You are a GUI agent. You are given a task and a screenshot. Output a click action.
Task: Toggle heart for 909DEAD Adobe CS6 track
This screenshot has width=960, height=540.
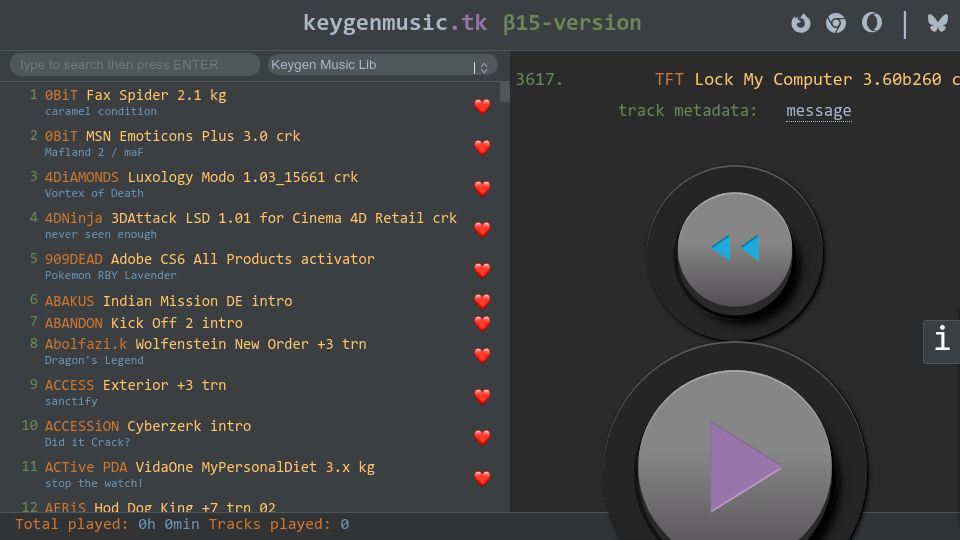click(482, 270)
